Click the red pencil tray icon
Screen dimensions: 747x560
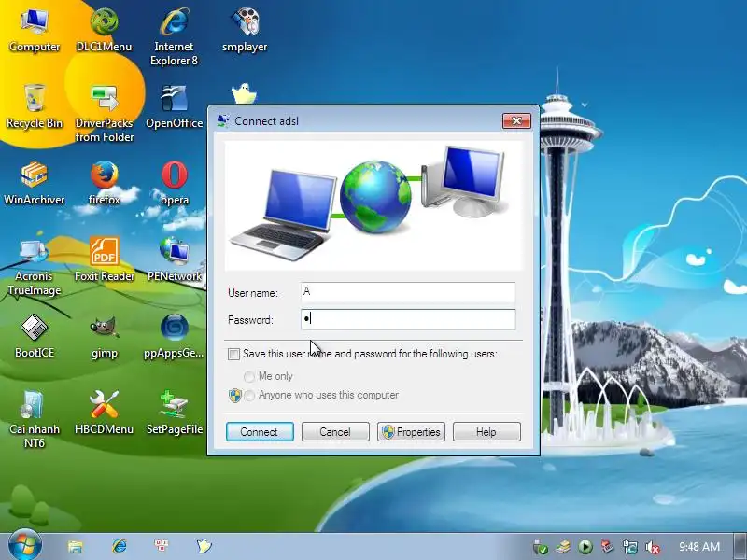pyautogui.click(x=607, y=547)
